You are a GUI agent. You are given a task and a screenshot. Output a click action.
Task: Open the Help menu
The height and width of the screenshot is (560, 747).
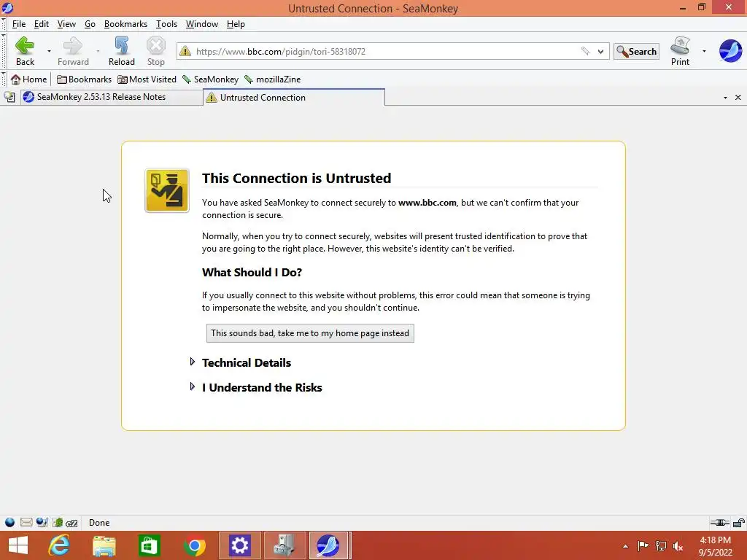(236, 24)
